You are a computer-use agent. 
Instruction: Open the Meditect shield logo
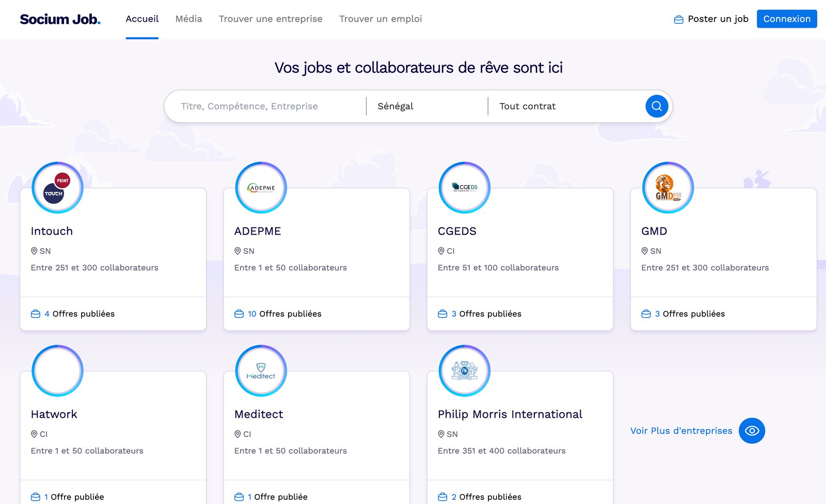coord(261,371)
